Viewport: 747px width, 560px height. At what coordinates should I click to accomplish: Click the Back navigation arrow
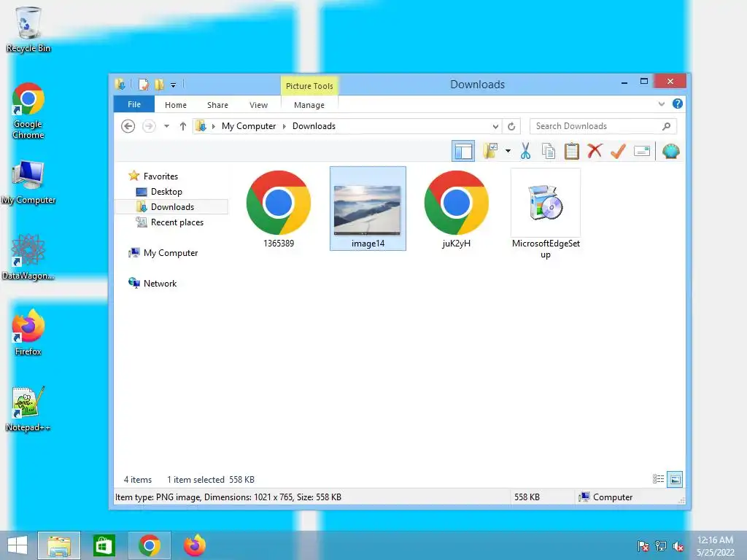pos(128,126)
